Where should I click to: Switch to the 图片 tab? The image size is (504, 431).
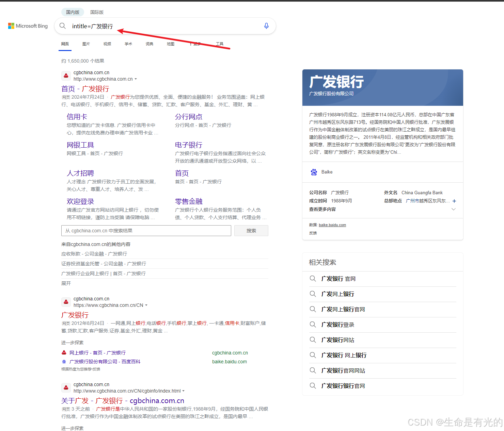coord(86,44)
